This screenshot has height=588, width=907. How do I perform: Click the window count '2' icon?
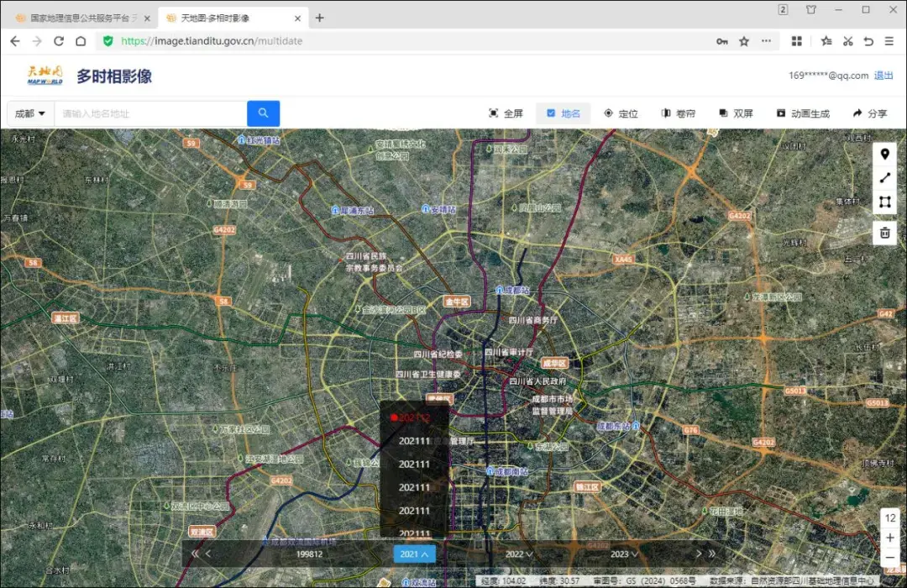(x=783, y=9)
